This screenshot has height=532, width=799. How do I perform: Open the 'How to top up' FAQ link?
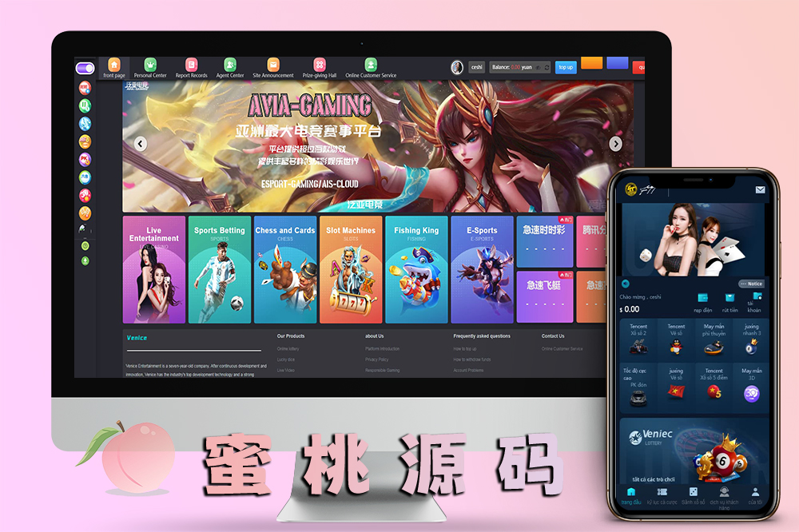tap(463, 348)
